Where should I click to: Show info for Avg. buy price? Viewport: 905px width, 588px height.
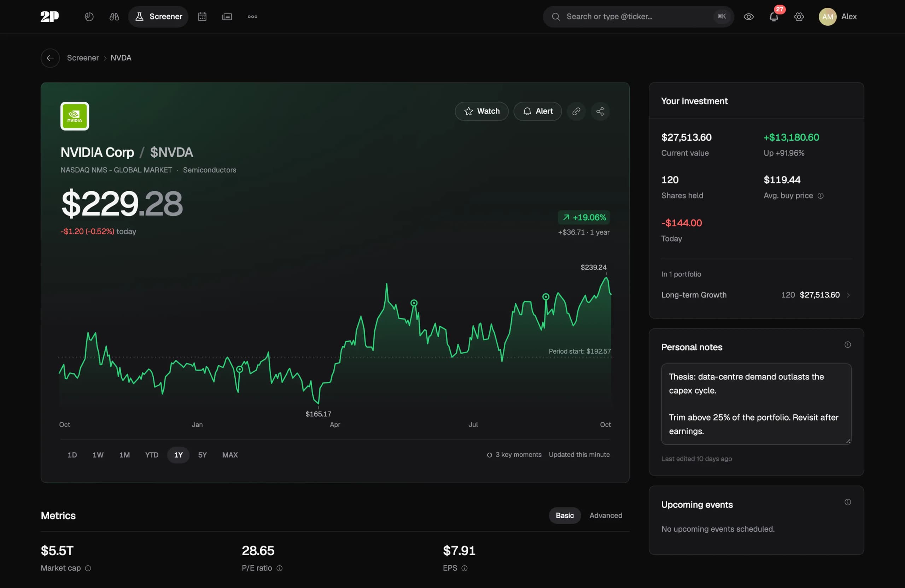click(820, 196)
